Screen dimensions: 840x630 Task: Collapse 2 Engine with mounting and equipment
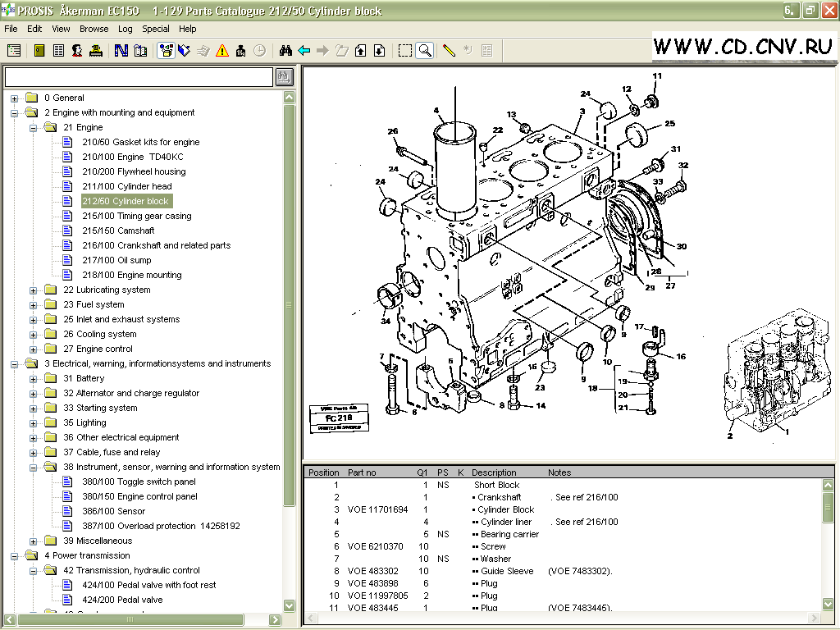point(15,113)
